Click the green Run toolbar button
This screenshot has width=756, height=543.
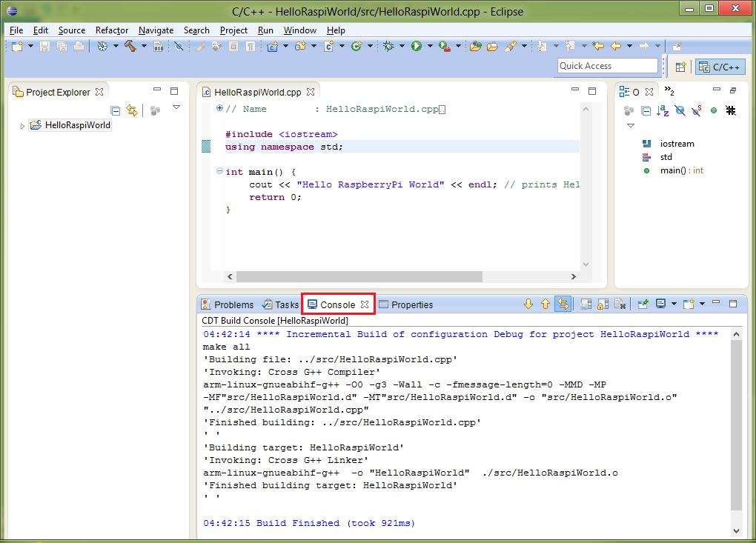[x=417, y=46]
